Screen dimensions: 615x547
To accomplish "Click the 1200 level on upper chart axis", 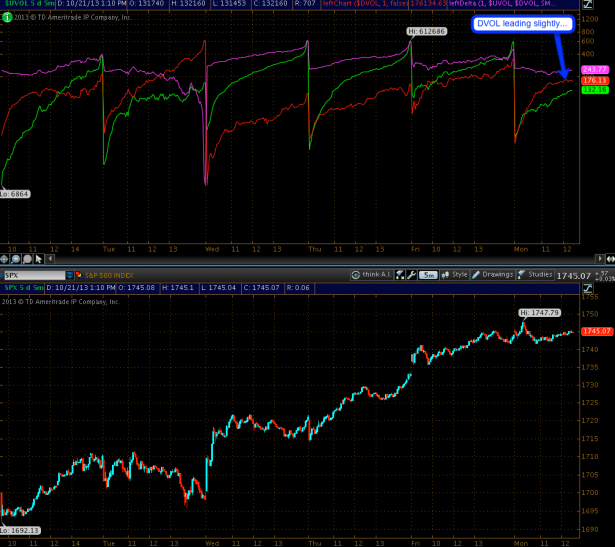I will click(590, 19).
